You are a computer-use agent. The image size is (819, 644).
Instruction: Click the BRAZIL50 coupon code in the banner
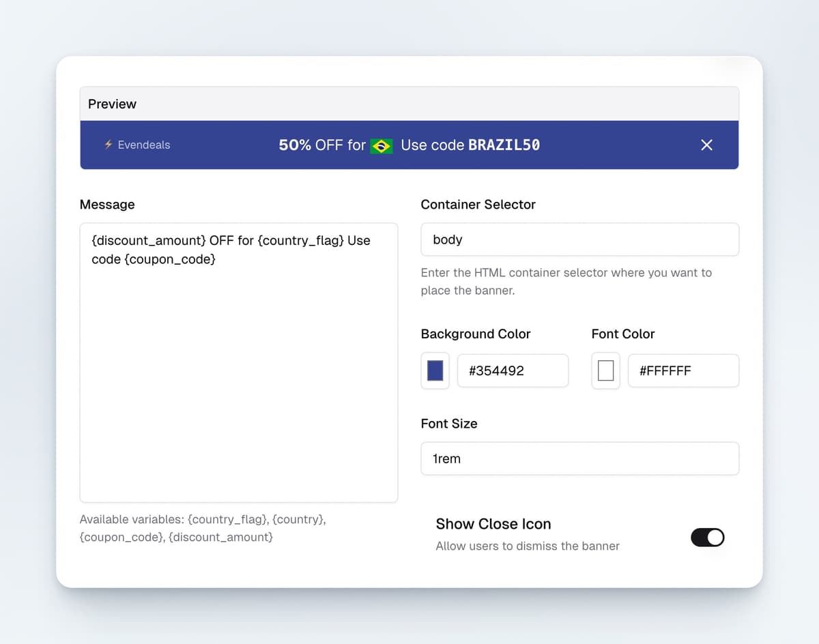(504, 145)
